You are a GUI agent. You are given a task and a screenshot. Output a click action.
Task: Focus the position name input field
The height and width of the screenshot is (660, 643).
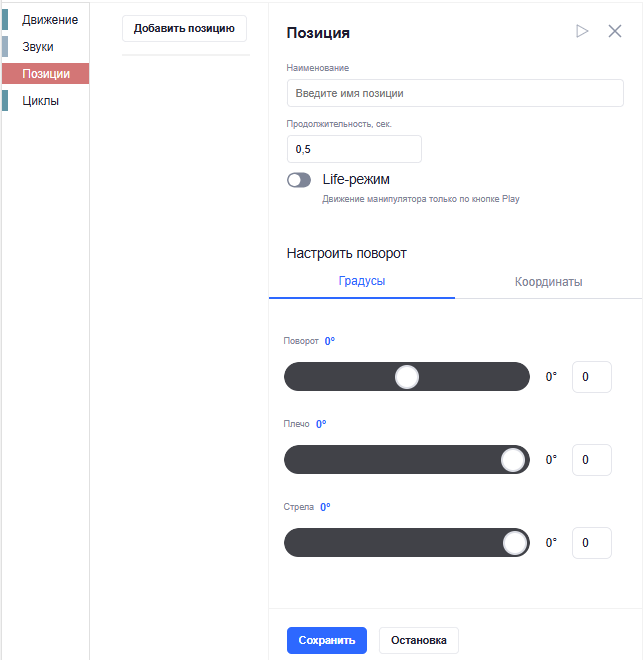point(455,93)
